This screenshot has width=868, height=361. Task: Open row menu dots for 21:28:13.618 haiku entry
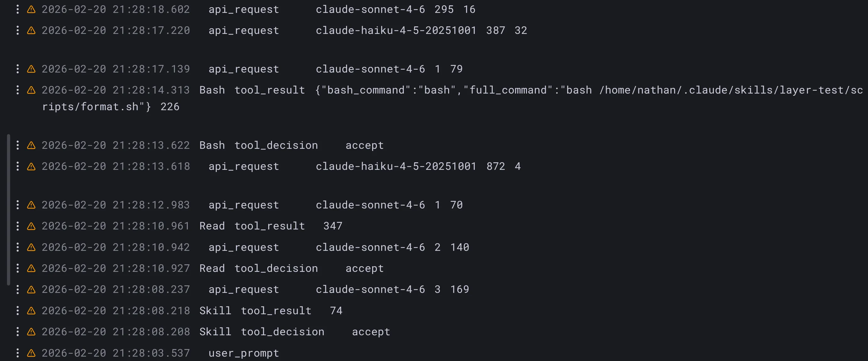pyautogui.click(x=18, y=166)
